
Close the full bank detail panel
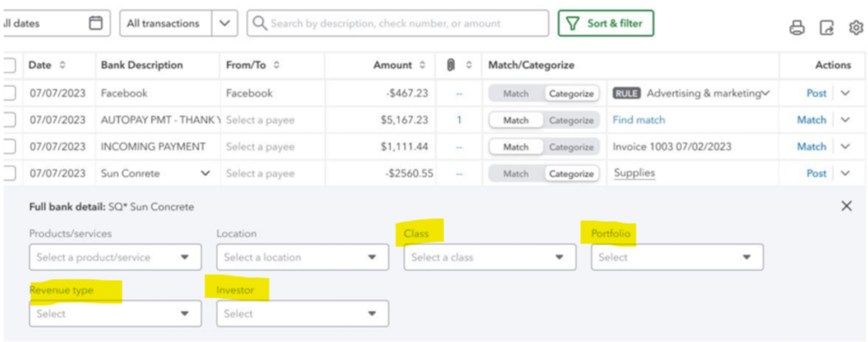tap(847, 206)
